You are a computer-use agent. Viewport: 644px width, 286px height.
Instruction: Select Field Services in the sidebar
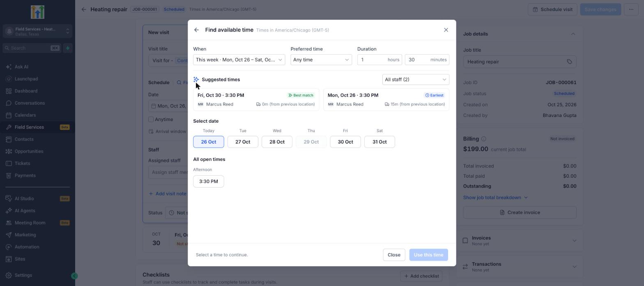pos(37,127)
